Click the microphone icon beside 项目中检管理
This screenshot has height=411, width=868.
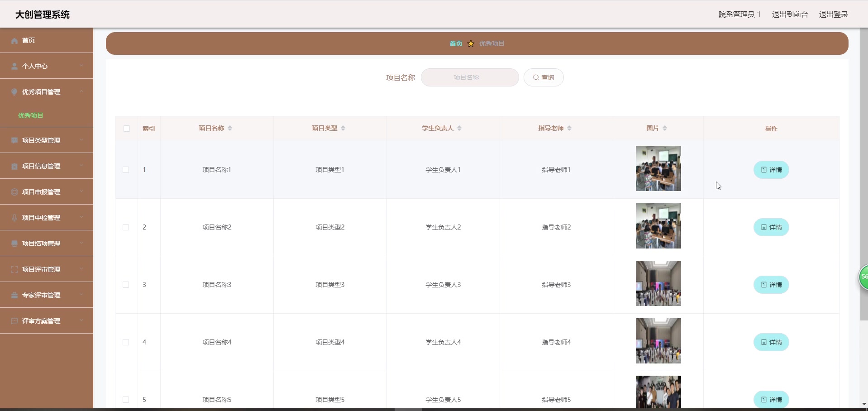(14, 218)
